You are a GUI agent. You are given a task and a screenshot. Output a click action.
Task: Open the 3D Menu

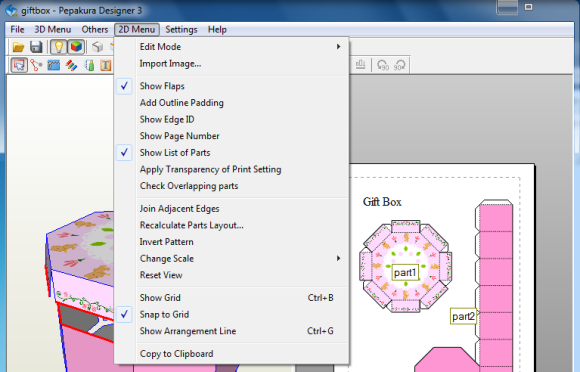53,30
